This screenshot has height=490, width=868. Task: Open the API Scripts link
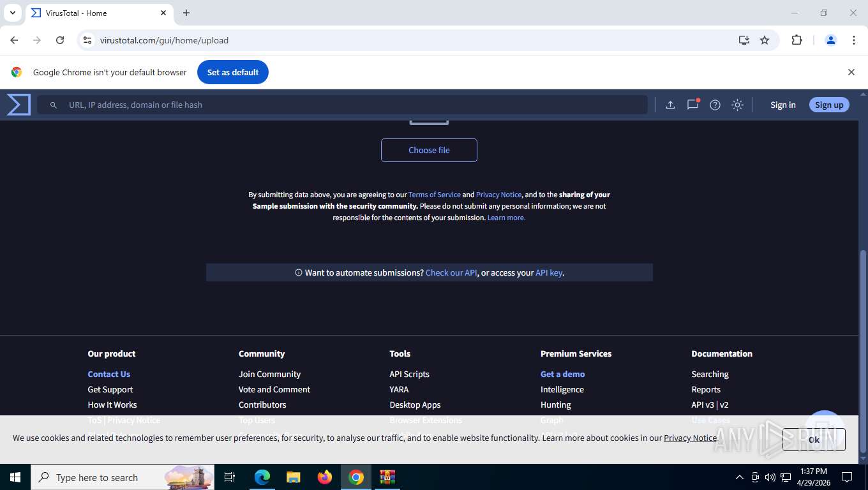coord(409,374)
